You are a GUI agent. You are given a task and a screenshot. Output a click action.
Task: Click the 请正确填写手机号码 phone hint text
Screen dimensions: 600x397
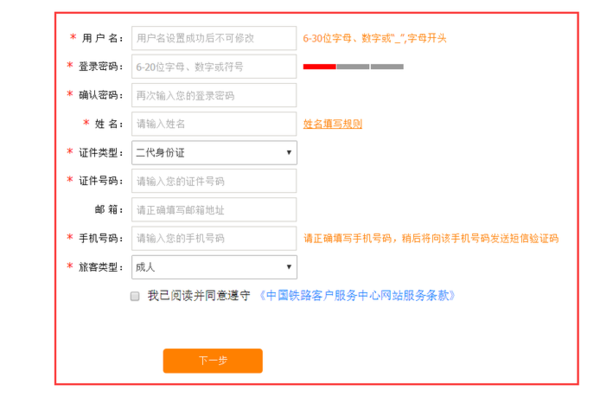[x=431, y=239]
